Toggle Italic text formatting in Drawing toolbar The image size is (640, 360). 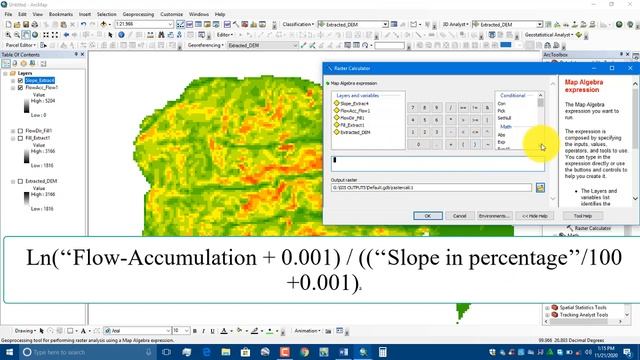[x=203, y=331]
